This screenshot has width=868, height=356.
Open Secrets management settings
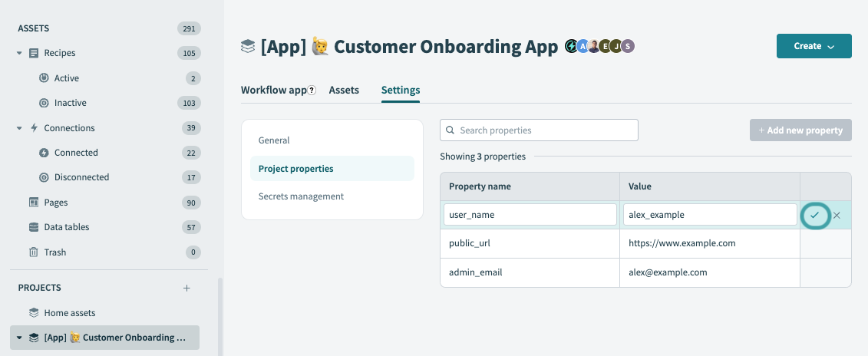(301, 196)
